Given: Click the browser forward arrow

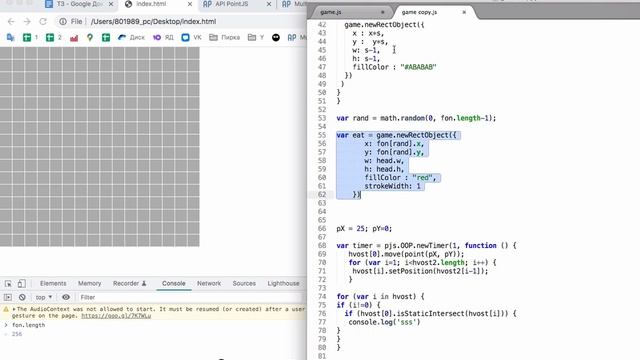Looking at the screenshot, I should [x=27, y=21].
